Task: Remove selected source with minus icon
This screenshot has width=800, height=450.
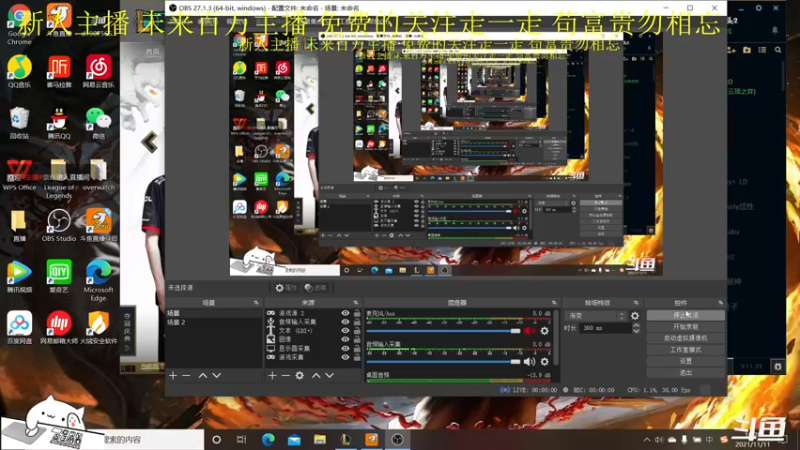Action: click(x=286, y=376)
